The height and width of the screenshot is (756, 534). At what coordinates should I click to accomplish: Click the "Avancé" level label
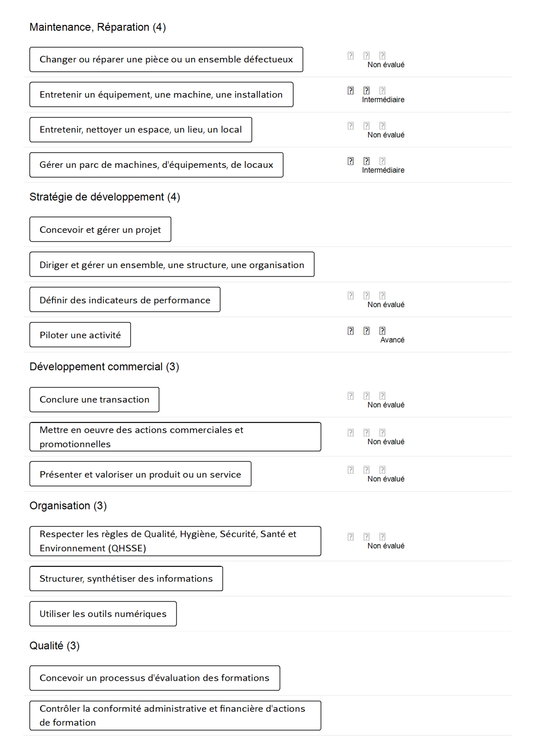point(392,340)
